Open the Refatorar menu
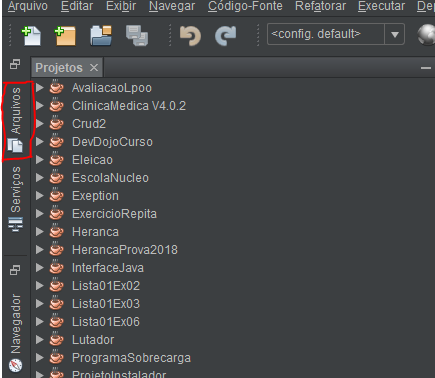The width and height of the screenshot is (435, 378). tap(321, 6)
